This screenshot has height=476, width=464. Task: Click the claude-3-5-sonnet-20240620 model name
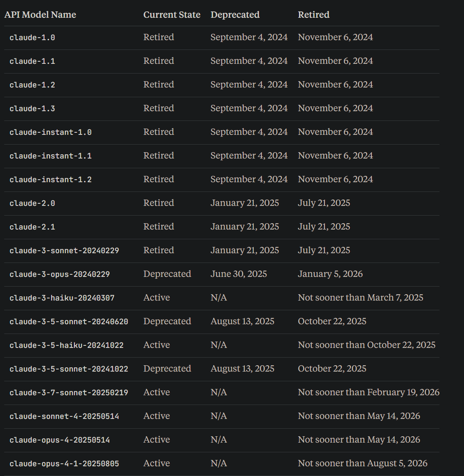(x=69, y=322)
